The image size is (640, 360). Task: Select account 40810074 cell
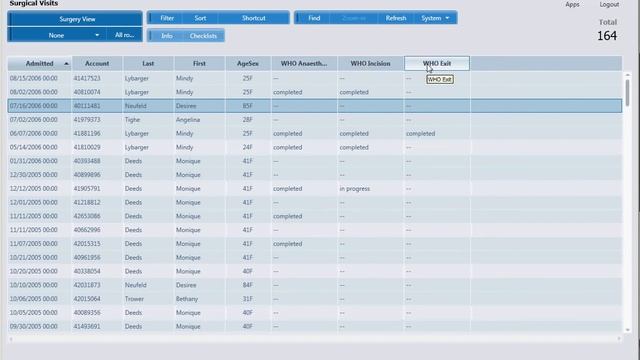click(x=97, y=92)
